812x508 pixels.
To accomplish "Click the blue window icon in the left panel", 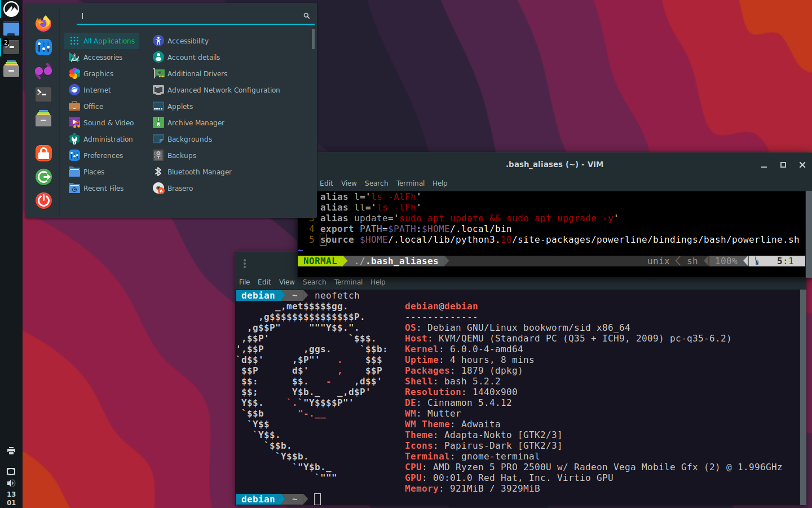I will (11, 29).
